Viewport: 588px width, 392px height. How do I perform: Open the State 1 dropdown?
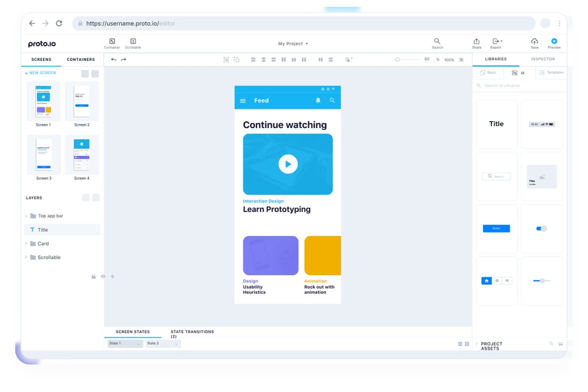[125, 344]
